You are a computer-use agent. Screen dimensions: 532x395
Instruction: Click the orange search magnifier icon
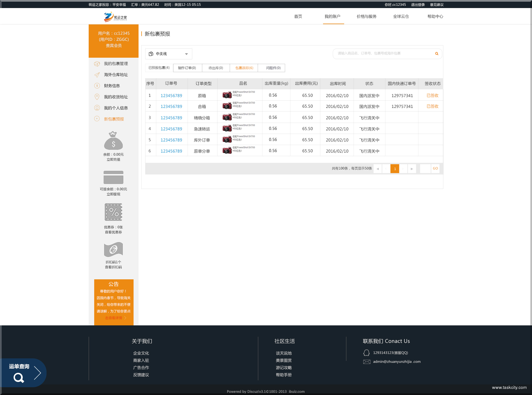[437, 54]
